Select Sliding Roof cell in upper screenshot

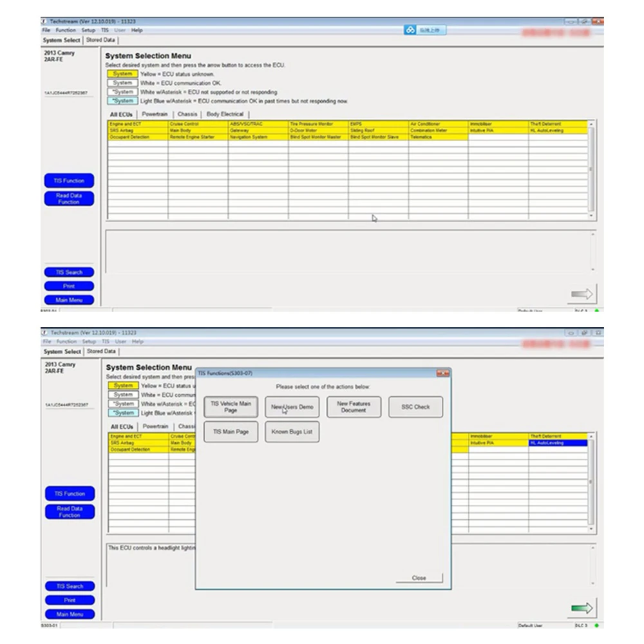coord(378,131)
